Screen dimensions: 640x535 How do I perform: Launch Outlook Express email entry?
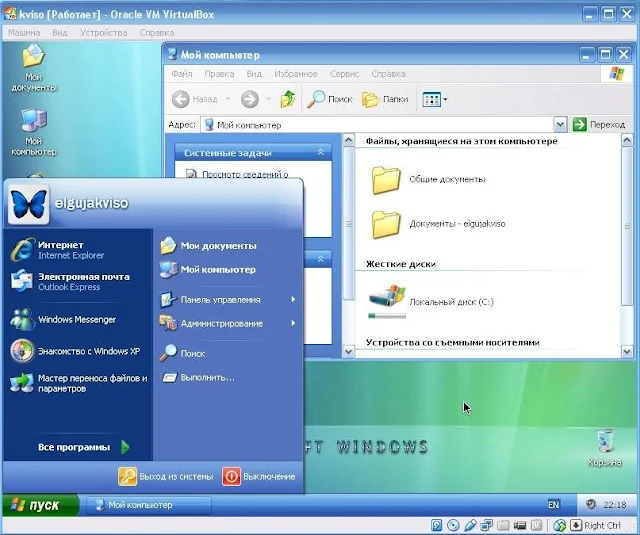click(x=70, y=282)
